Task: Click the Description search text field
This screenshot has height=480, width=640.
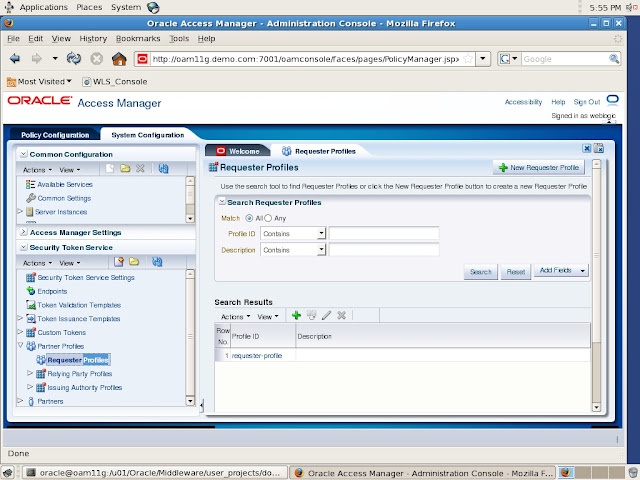Action: tap(384, 250)
